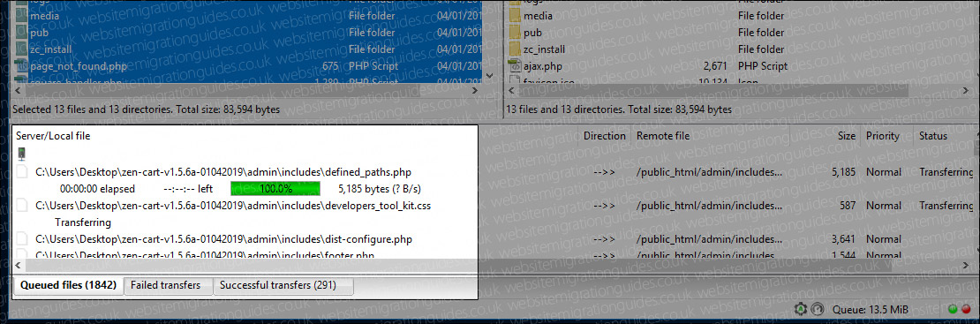
Task: Click the file icon beside defined_paths.php
Action: [22, 171]
